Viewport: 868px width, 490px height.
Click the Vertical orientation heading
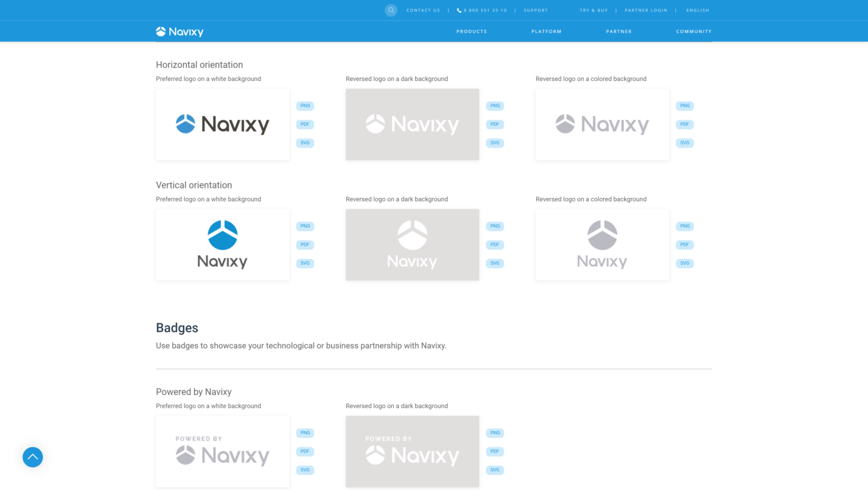click(x=194, y=185)
